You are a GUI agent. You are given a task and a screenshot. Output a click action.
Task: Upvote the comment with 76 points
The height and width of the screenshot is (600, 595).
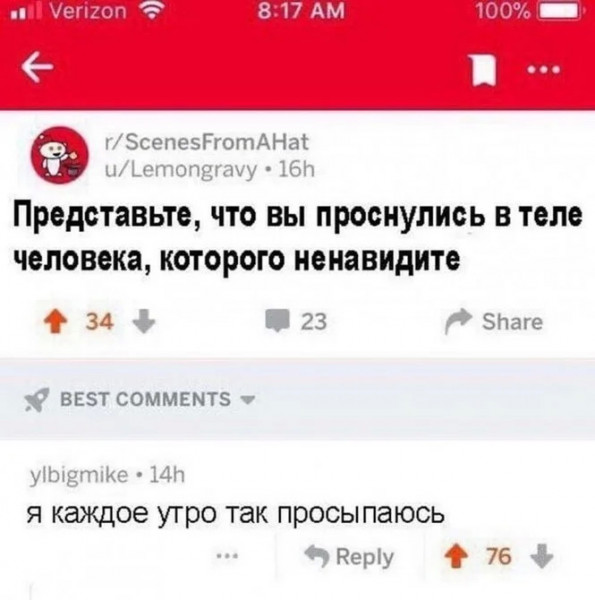[x=456, y=556]
